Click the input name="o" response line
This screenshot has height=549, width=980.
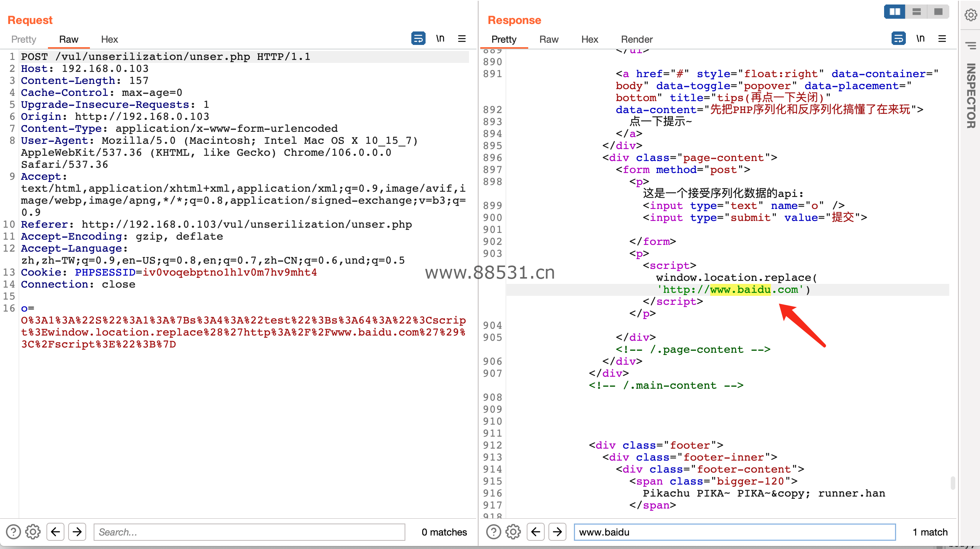tap(743, 206)
